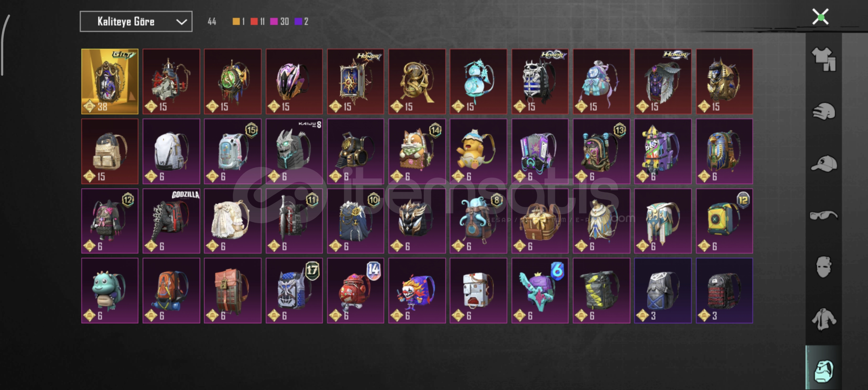
Task: Open the face mask category
Action: (824, 267)
